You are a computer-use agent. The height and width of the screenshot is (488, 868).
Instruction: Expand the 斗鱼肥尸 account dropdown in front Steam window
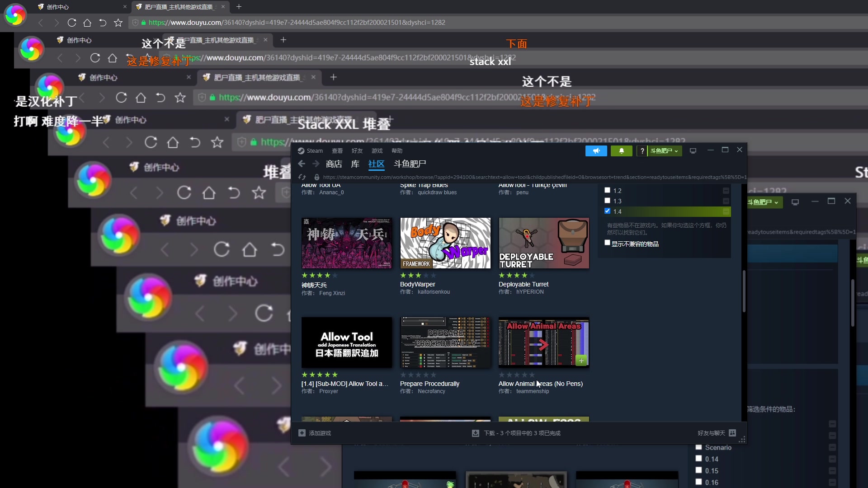tap(664, 151)
